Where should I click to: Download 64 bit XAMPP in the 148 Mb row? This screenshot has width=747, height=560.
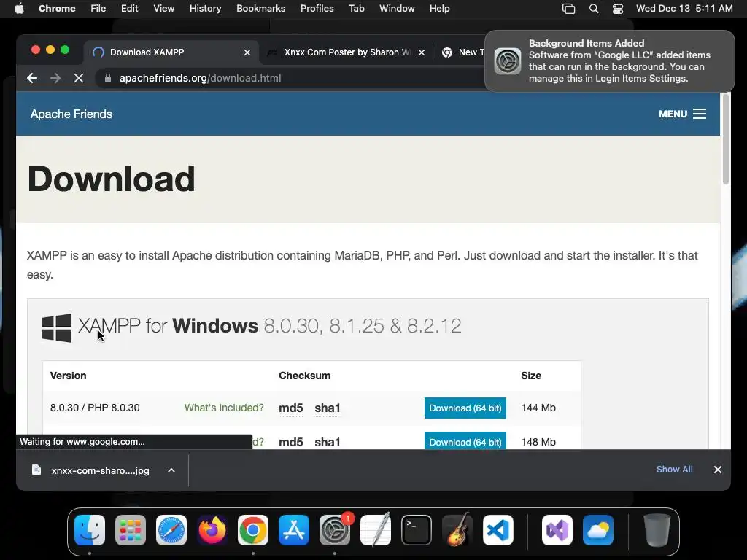465,440
